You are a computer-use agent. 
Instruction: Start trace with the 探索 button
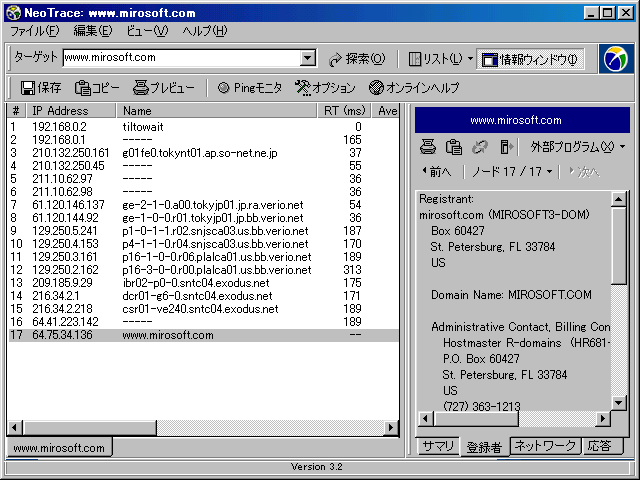click(357, 59)
